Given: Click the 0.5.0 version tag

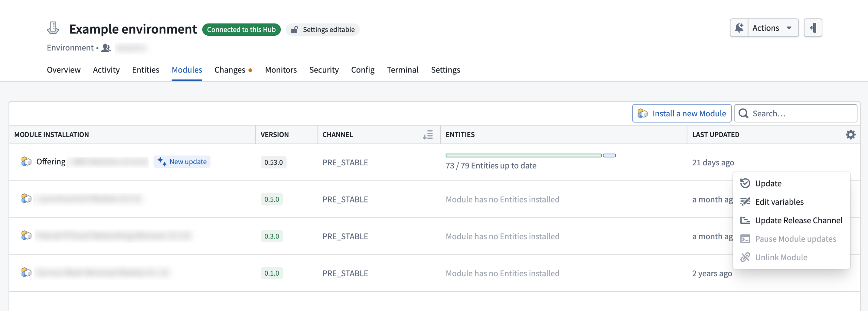Looking at the screenshot, I should (x=272, y=199).
